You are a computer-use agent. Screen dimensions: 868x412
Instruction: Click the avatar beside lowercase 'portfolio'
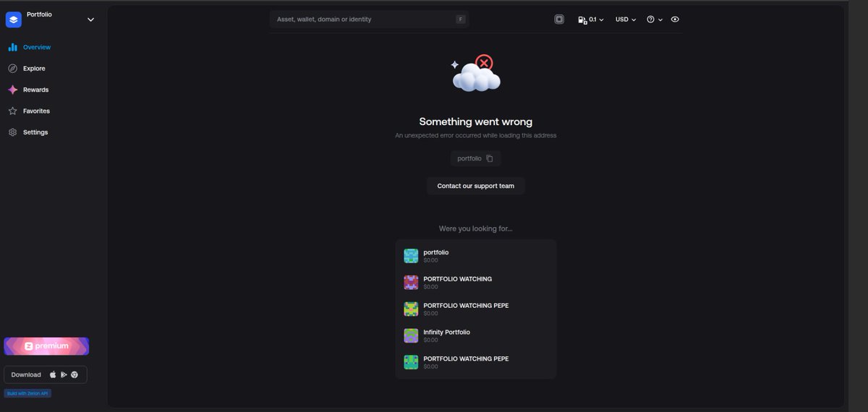point(411,256)
